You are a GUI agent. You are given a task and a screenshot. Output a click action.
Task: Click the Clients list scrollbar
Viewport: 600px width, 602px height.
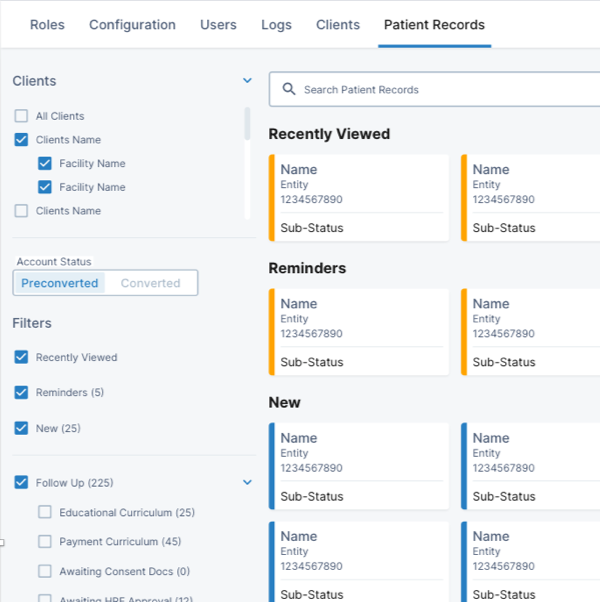[x=247, y=124]
